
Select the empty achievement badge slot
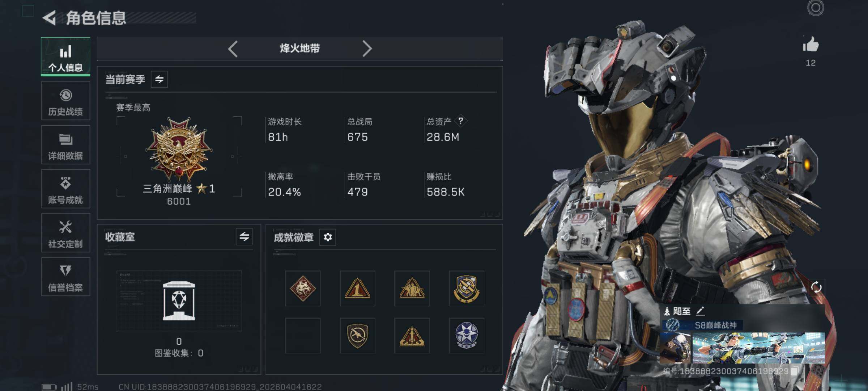pyautogui.click(x=303, y=336)
